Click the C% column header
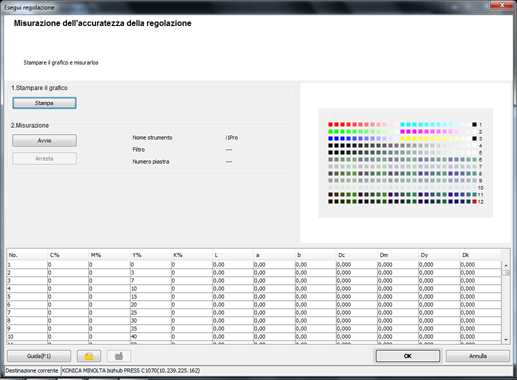 68,255
